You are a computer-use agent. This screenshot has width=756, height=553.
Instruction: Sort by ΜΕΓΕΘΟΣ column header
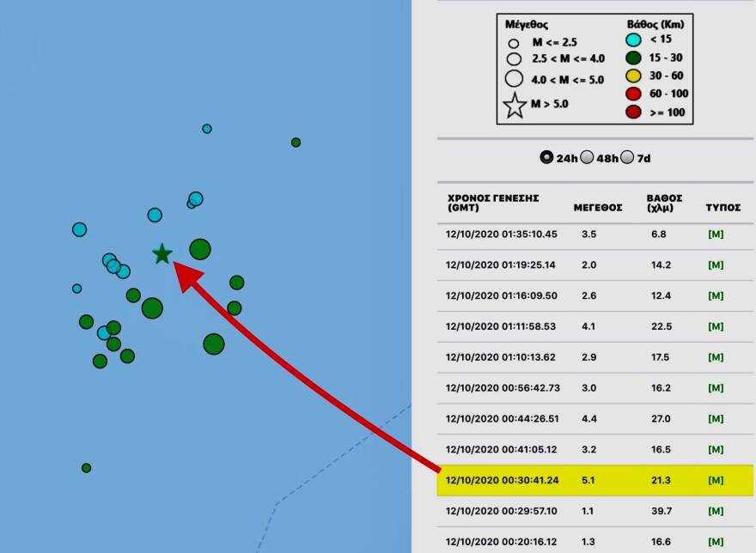pos(599,207)
